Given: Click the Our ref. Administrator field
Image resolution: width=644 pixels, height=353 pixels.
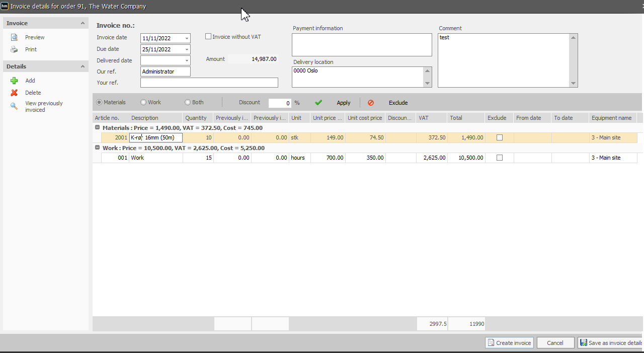Looking at the screenshot, I should click(x=166, y=72).
